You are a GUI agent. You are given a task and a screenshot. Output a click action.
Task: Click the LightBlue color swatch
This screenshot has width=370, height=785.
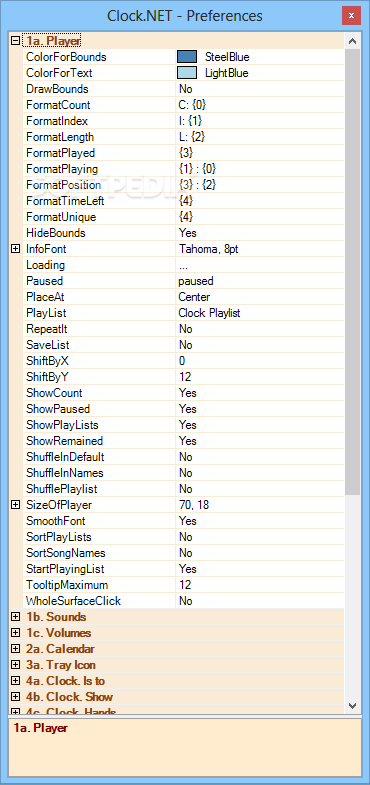click(x=187, y=73)
